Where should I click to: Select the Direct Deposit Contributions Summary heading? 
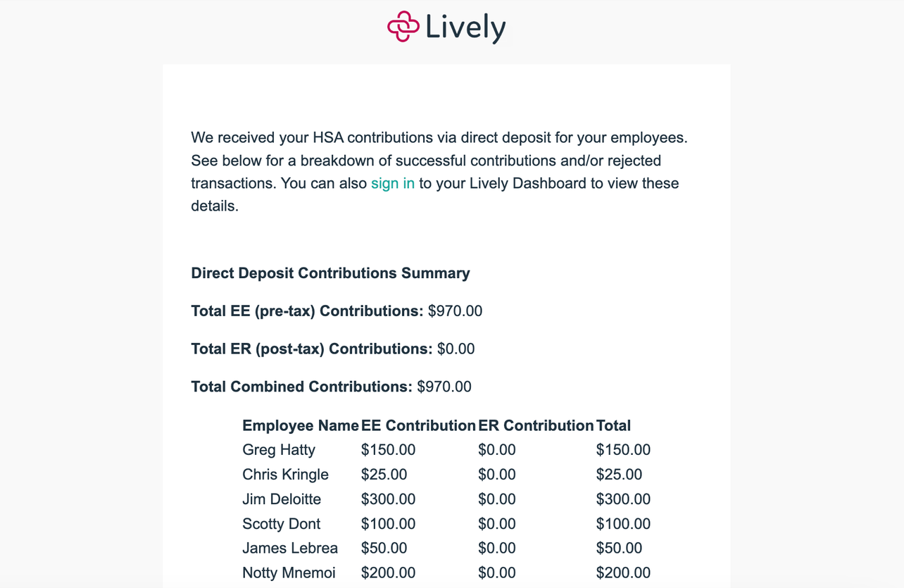[330, 273]
